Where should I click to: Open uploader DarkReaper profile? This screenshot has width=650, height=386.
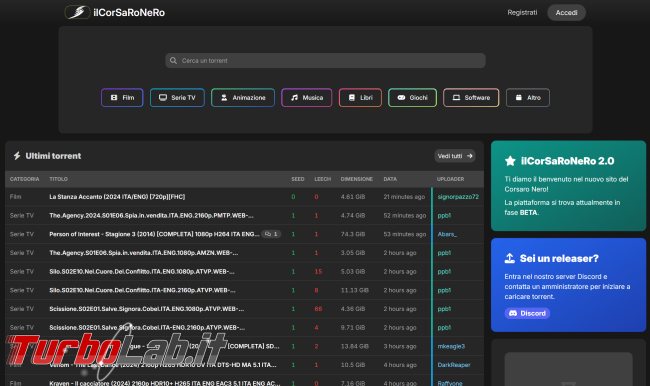coord(454,365)
